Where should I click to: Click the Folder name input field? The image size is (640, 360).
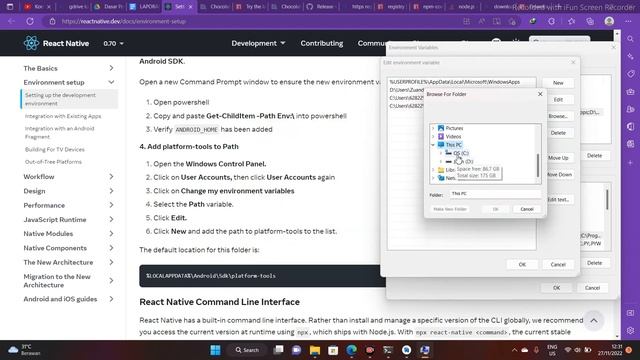coord(495,194)
